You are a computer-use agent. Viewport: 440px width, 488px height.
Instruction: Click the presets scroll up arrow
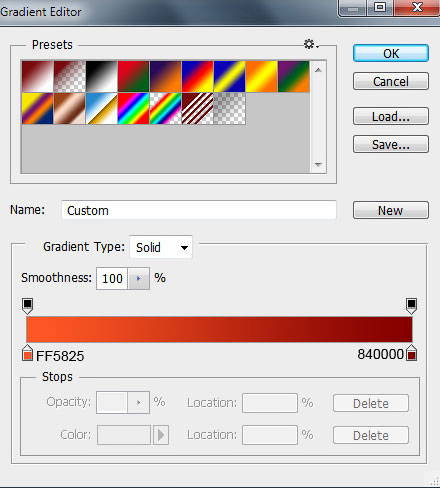coord(318,70)
